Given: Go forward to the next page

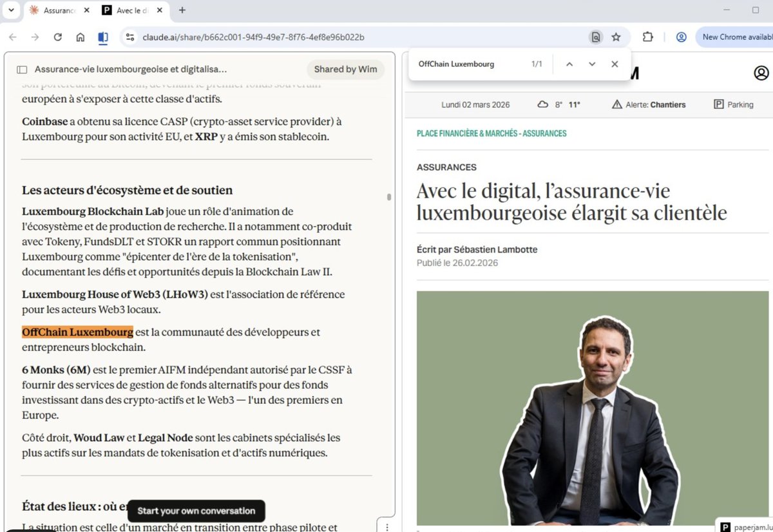Looking at the screenshot, I should pyautogui.click(x=35, y=37).
